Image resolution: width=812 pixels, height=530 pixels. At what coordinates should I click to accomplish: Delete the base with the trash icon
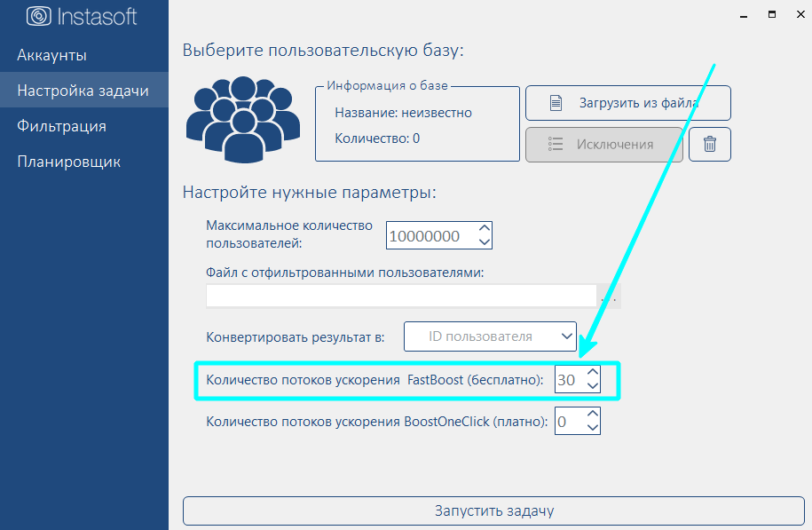tap(710, 144)
